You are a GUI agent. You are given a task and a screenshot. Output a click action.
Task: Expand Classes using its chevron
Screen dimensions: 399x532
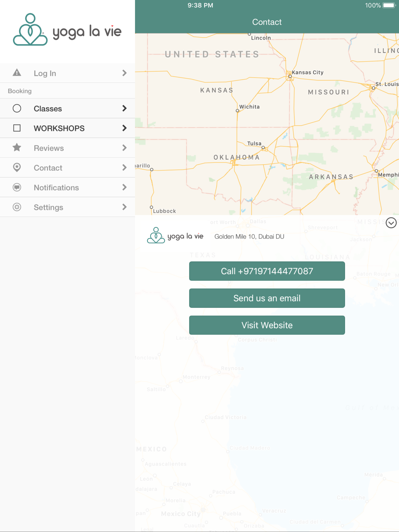pyautogui.click(x=124, y=108)
